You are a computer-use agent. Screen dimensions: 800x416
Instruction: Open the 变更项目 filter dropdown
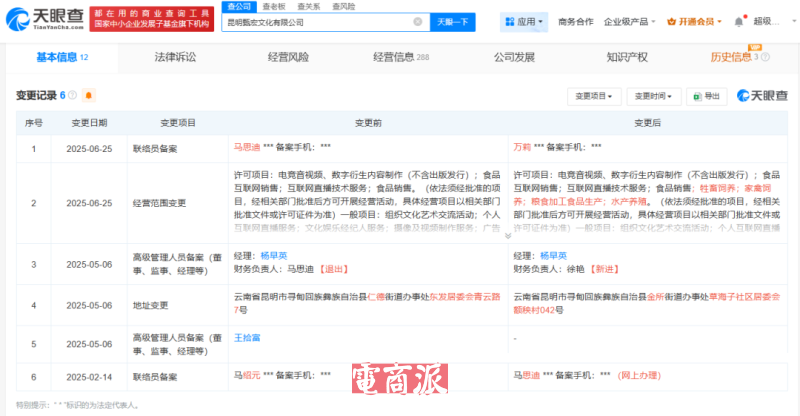coord(593,96)
